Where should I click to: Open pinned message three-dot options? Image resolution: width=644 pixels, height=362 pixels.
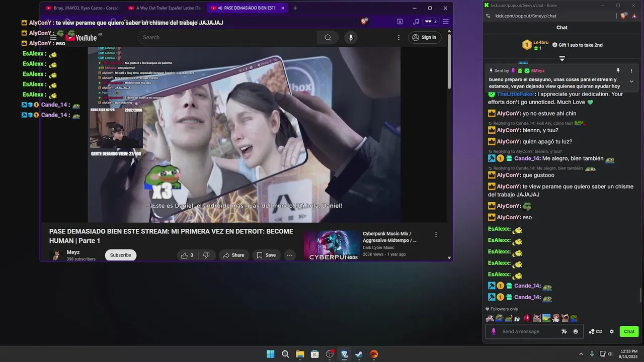(631, 70)
